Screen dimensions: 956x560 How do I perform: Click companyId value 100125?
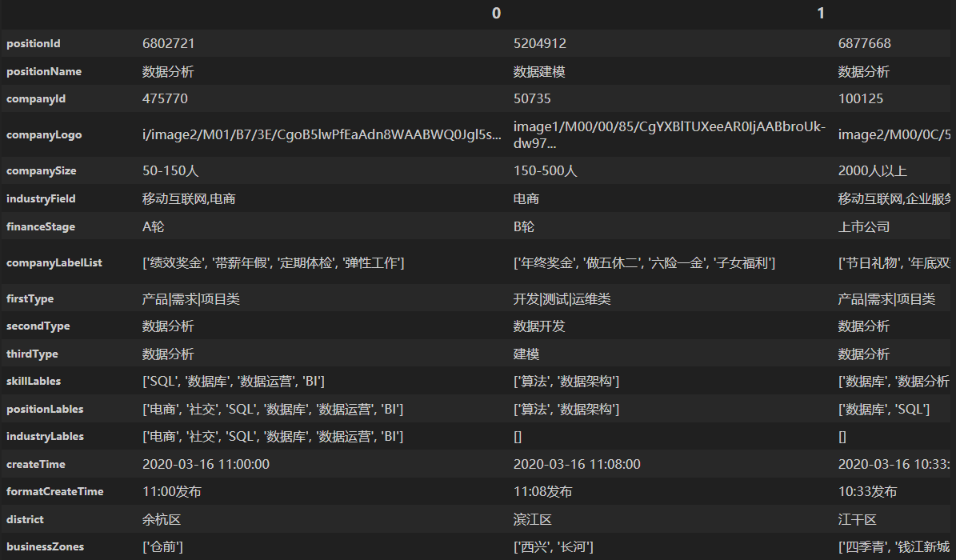tap(860, 99)
